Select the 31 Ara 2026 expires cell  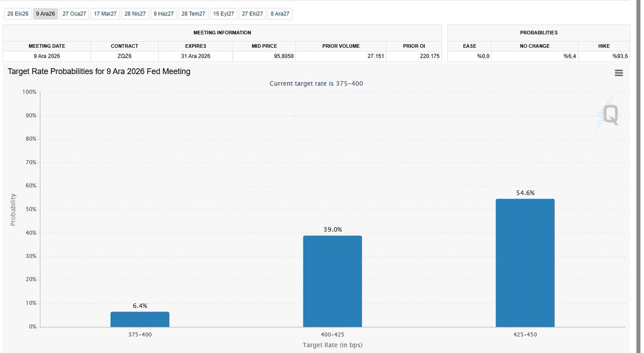coord(195,56)
